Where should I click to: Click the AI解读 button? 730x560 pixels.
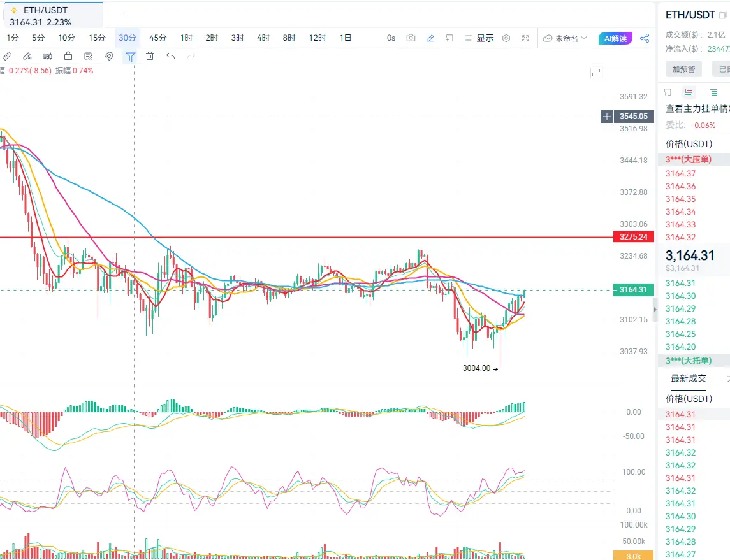point(615,38)
